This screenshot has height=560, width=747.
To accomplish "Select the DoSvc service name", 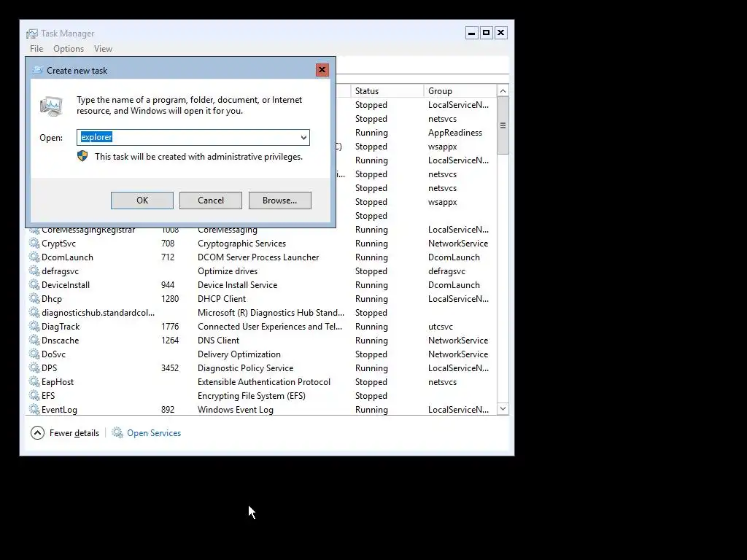I will click(53, 354).
